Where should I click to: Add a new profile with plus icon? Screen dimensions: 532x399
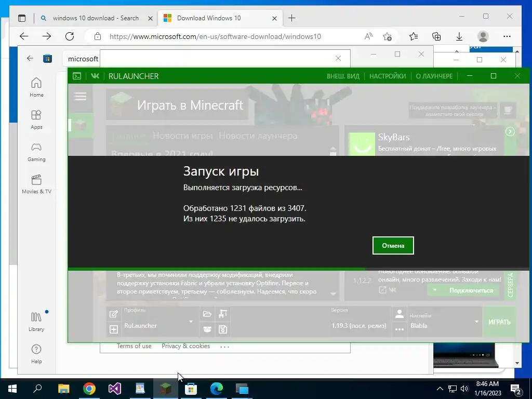pyautogui.click(x=114, y=329)
